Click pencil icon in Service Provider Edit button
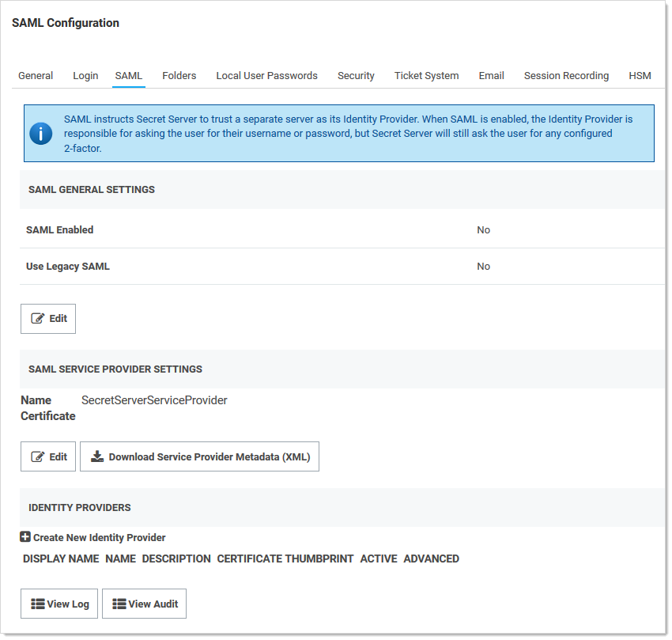The width and height of the screenshot is (672, 640). [37, 456]
